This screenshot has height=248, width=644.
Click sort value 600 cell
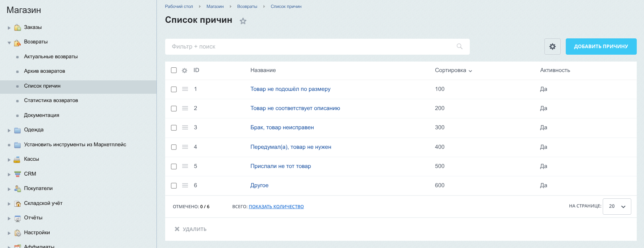[440, 185]
